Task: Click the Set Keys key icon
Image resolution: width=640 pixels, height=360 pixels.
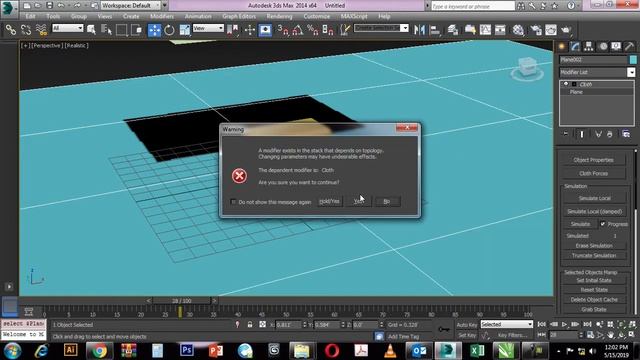Action: coord(444,329)
